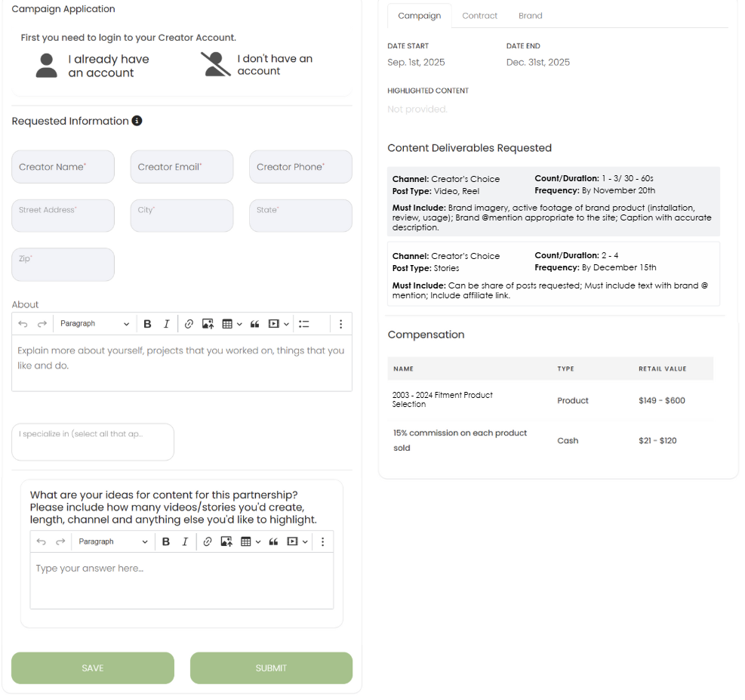Open the Brand tab

tap(530, 16)
